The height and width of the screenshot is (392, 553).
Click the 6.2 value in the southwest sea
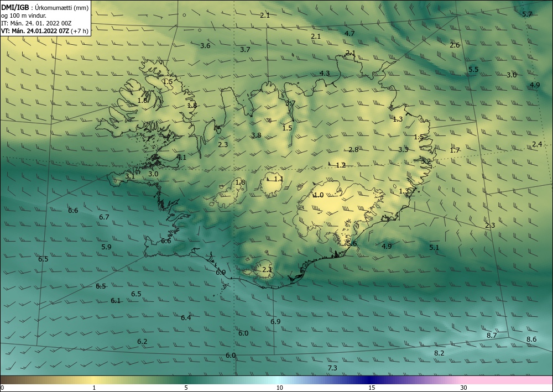(142, 342)
